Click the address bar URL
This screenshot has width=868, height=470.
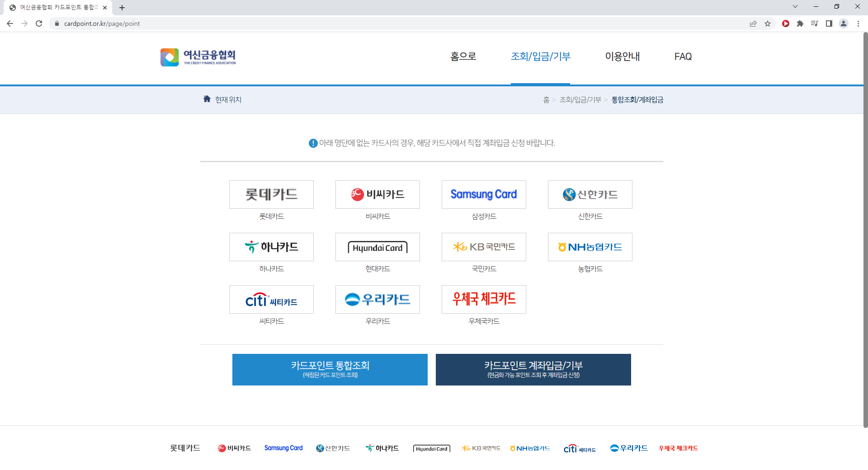(x=102, y=23)
